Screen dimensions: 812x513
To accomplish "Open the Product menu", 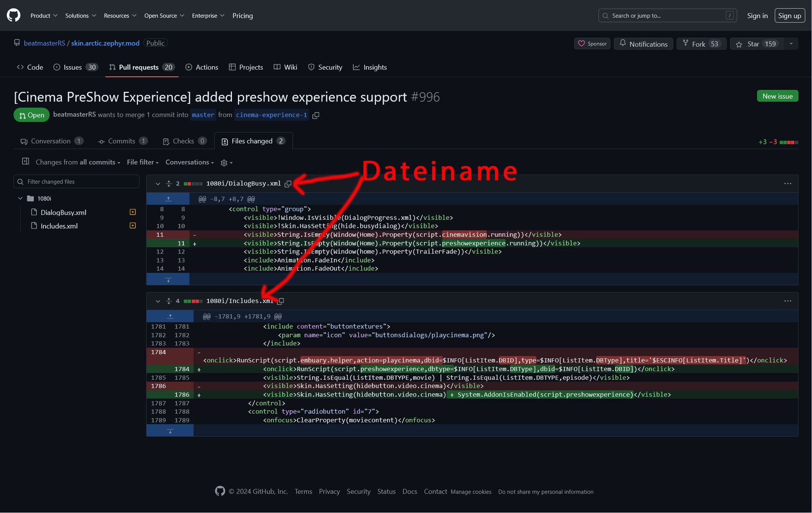I will [x=44, y=16].
